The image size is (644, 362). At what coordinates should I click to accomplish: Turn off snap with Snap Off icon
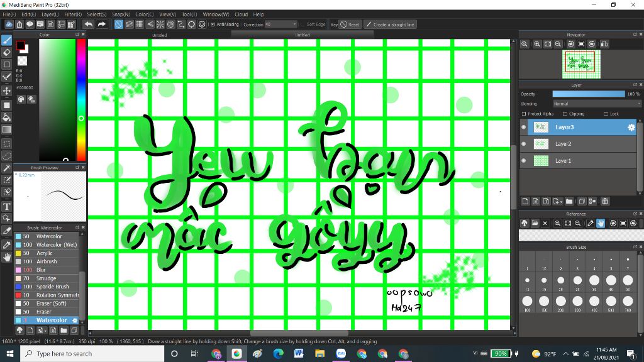point(118,25)
